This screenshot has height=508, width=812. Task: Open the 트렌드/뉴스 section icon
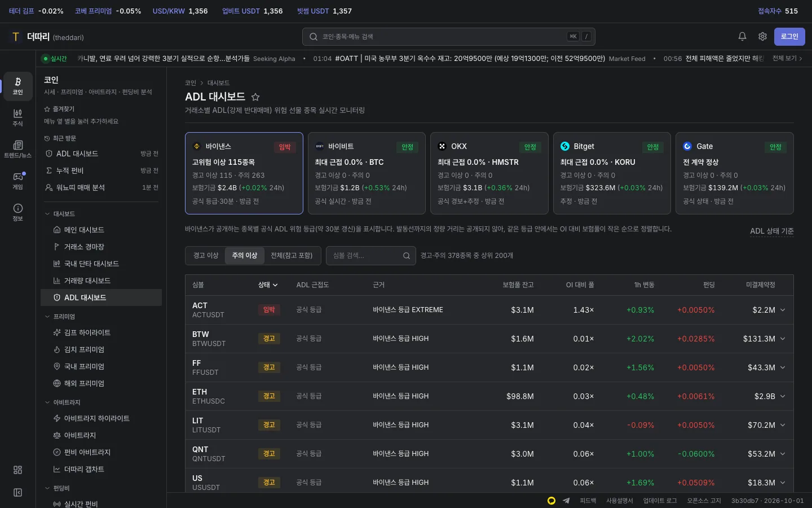coord(18,150)
